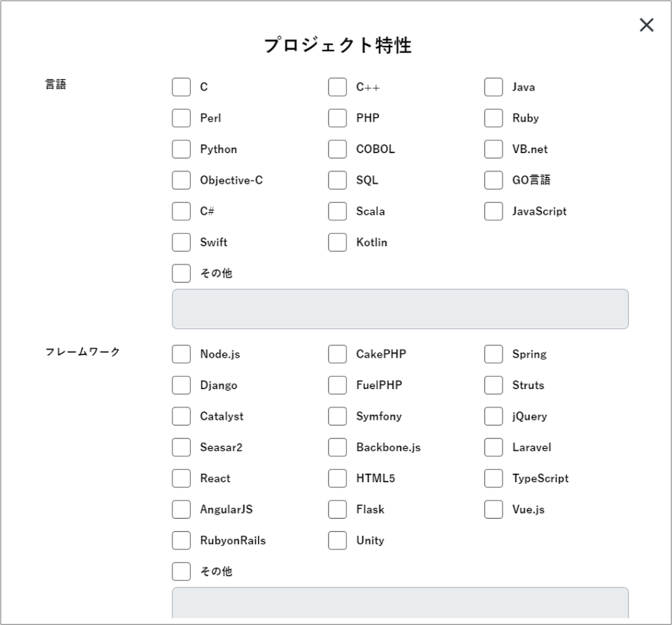Check その他 under the 言語 section
Image resolution: width=672 pixels, height=625 pixels.
tap(181, 273)
